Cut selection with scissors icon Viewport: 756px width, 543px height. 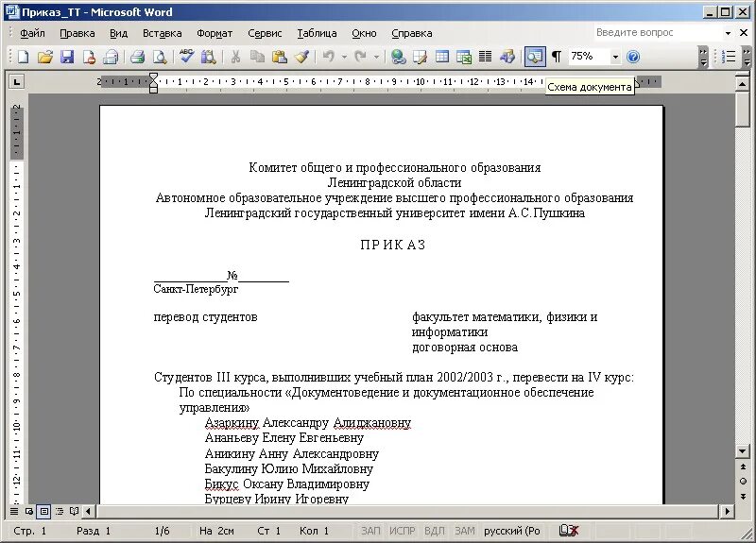(235, 57)
